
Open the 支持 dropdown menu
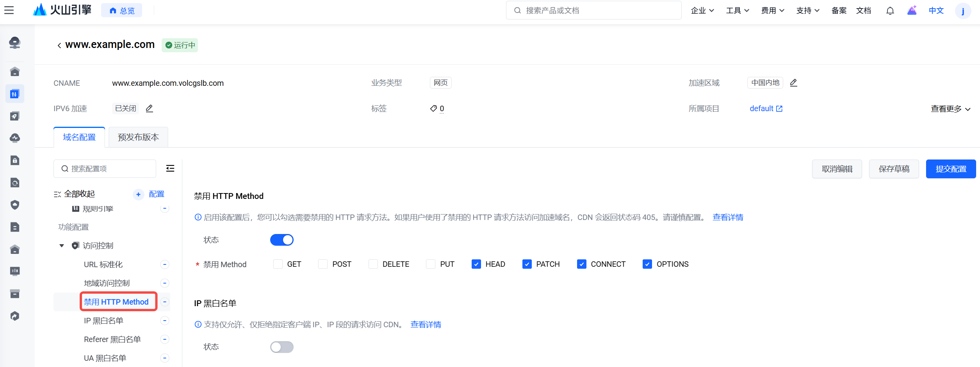coord(808,11)
